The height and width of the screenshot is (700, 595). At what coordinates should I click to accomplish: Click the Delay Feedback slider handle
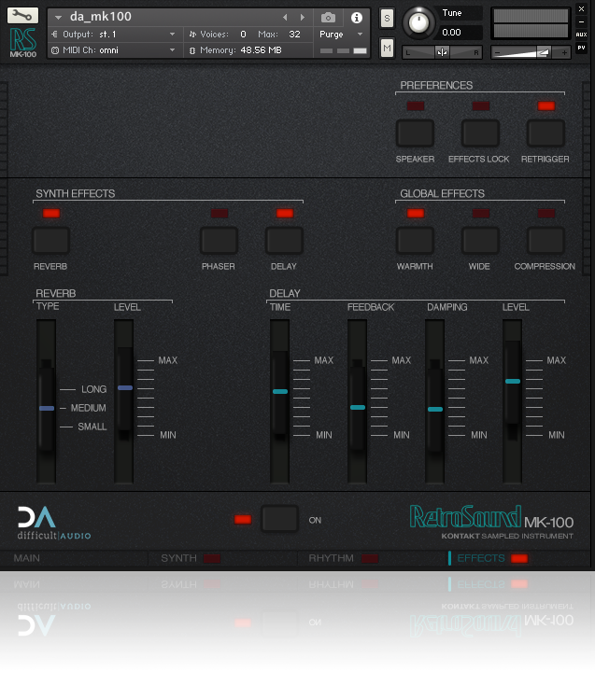(358, 407)
